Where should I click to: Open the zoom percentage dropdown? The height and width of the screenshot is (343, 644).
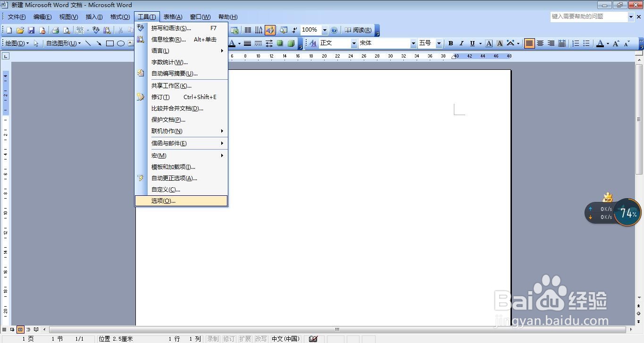[x=325, y=30]
